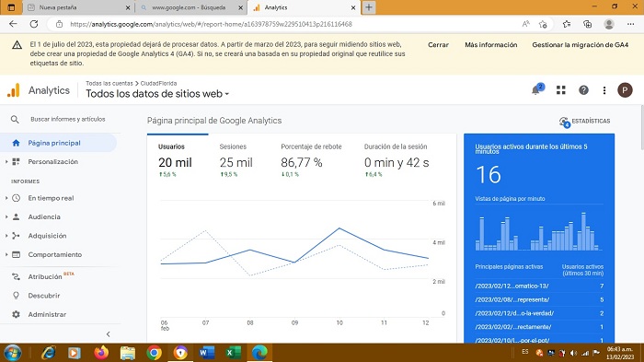
Task: Launch Chrome from the taskbar
Action: point(154,353)
